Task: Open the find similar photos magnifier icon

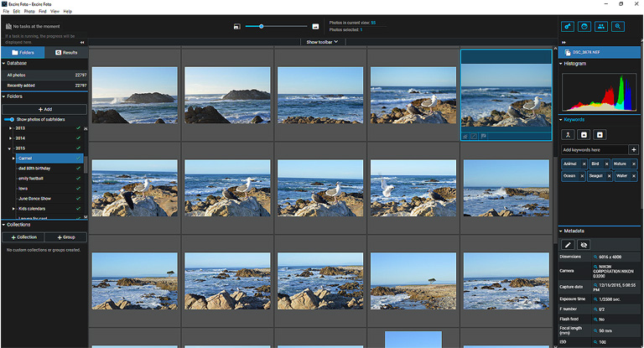Action: click(x=618, y=27)
